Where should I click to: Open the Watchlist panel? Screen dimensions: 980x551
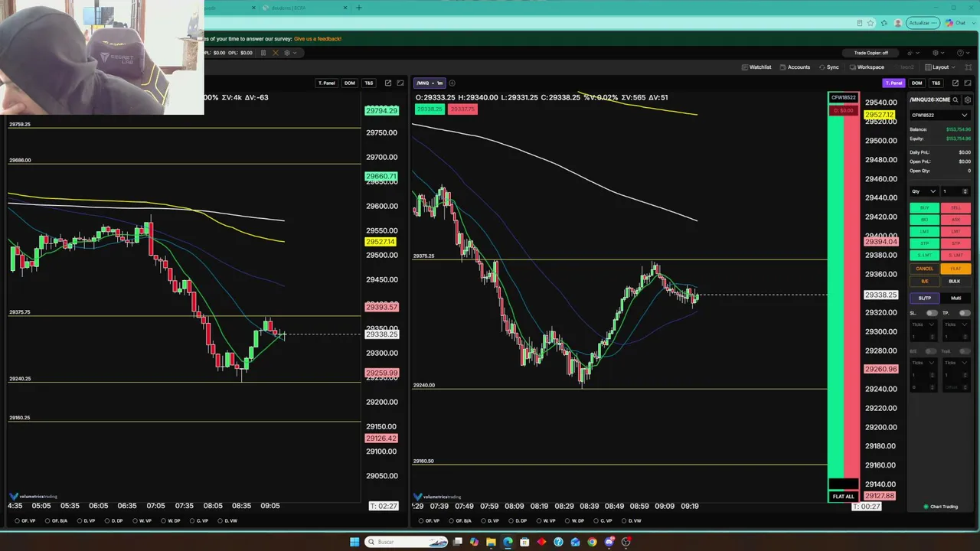pos(756,67)
